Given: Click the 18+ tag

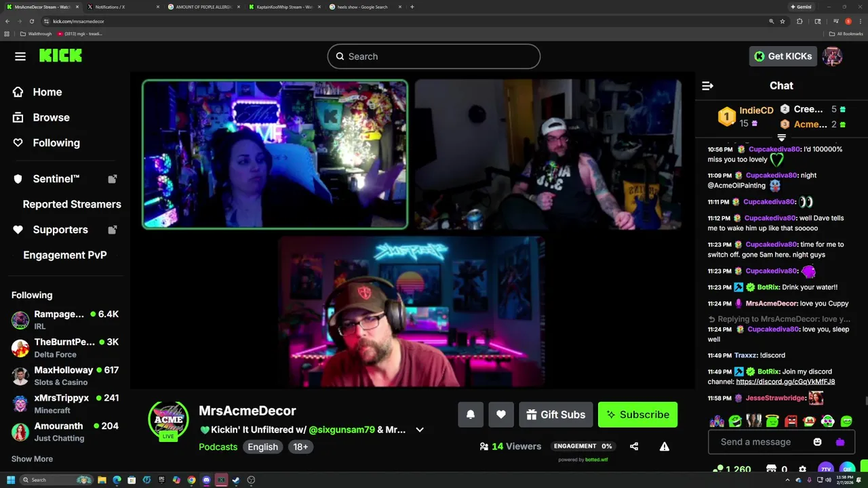Looking at the screenshot, I should (x=300, y=447).
